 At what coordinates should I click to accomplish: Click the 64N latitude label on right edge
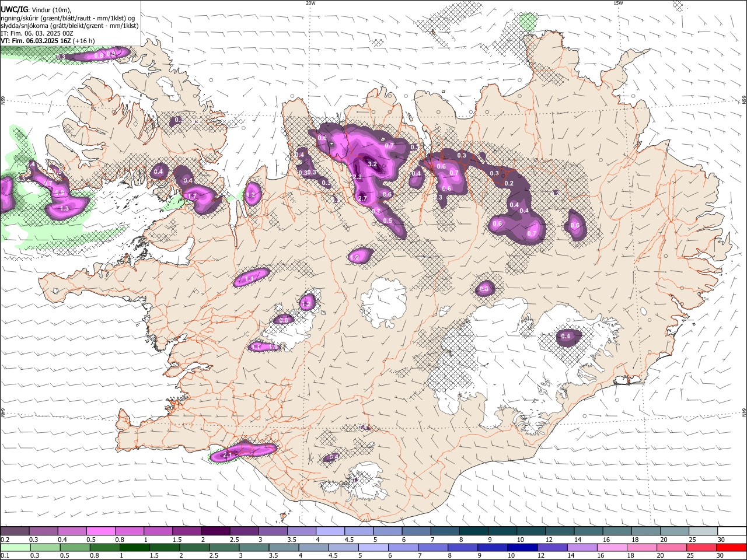pos(744,412)
